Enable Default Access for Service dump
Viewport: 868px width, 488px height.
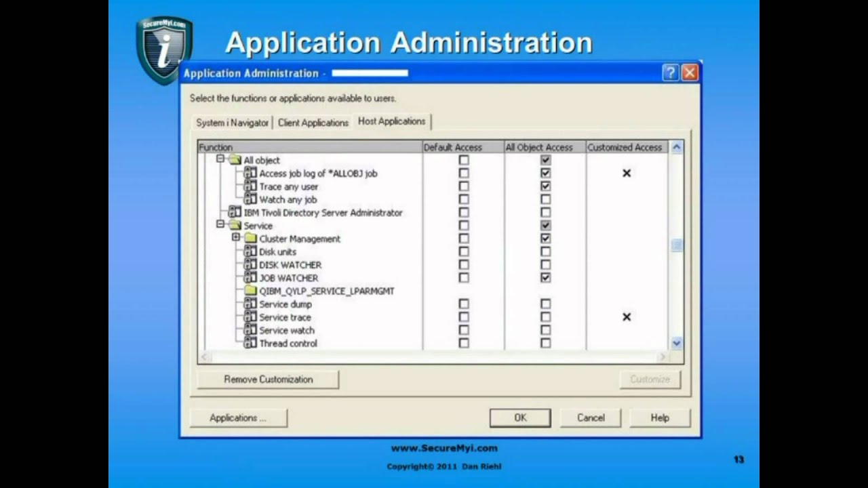tap(464, 304)
